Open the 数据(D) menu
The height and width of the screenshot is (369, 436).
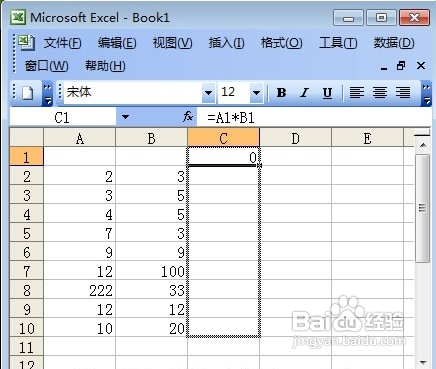pos(394,43)
